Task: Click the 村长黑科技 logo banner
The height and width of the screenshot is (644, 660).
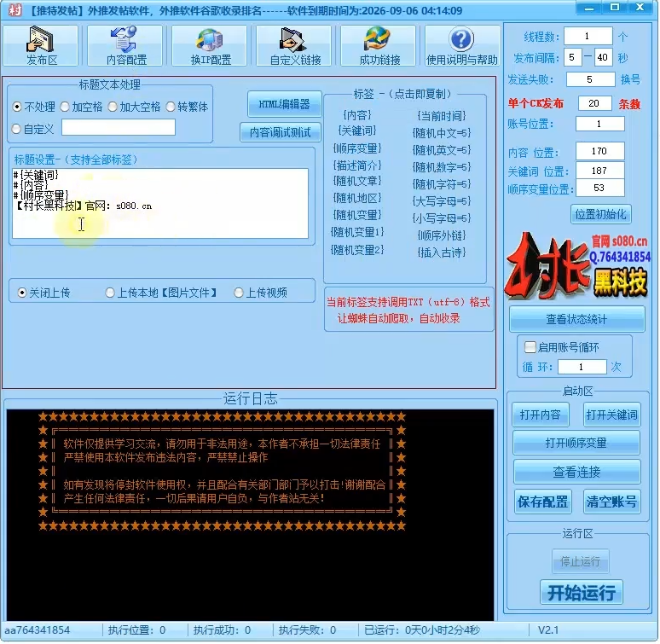Action: tap(577, 265)
